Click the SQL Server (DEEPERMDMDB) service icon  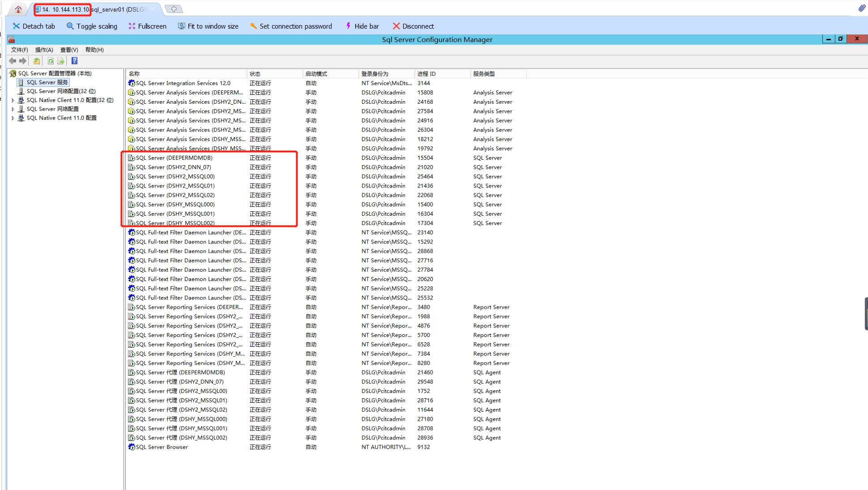click(132, 158)
